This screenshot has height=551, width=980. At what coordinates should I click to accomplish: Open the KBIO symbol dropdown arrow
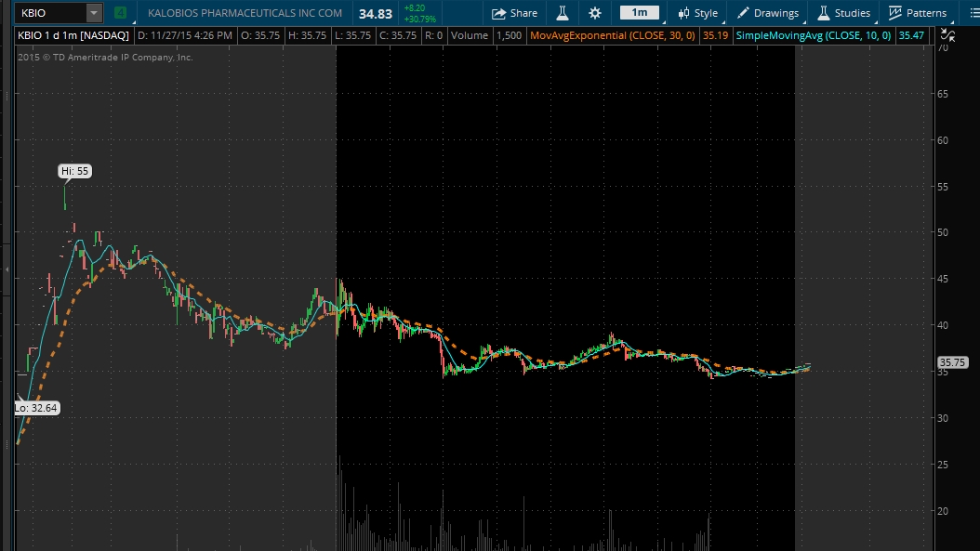94,12
